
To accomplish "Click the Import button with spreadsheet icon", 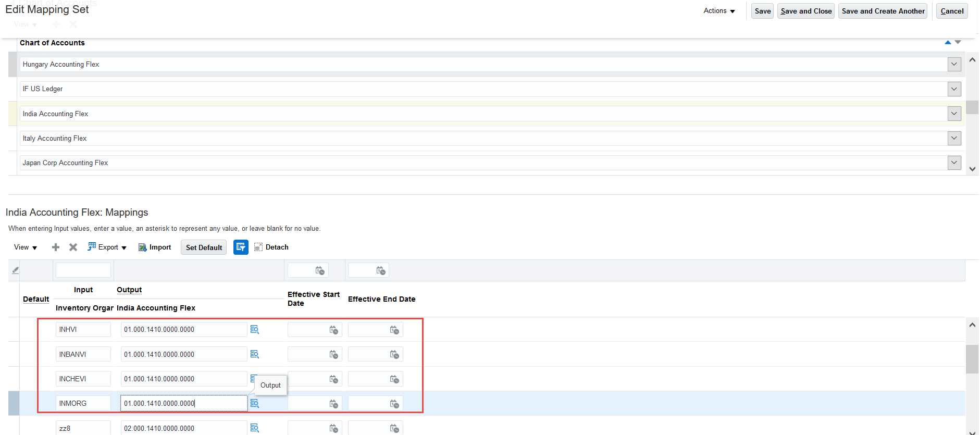I will coord(155,247).
